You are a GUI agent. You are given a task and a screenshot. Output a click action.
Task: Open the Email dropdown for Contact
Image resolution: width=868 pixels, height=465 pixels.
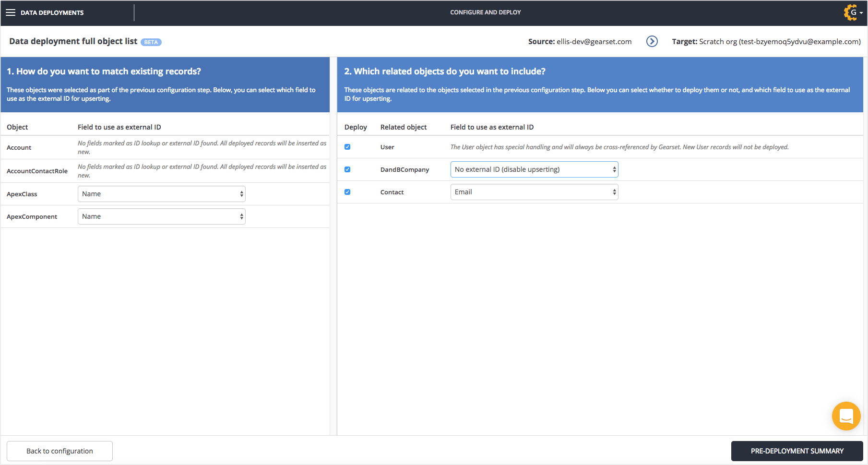534,192
